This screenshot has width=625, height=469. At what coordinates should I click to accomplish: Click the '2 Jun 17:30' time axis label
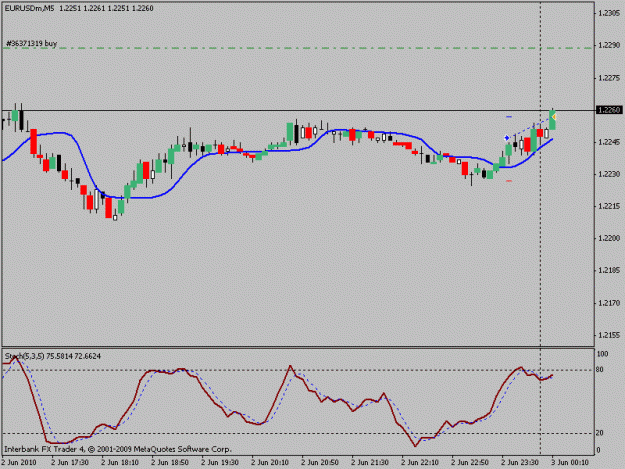70,463
